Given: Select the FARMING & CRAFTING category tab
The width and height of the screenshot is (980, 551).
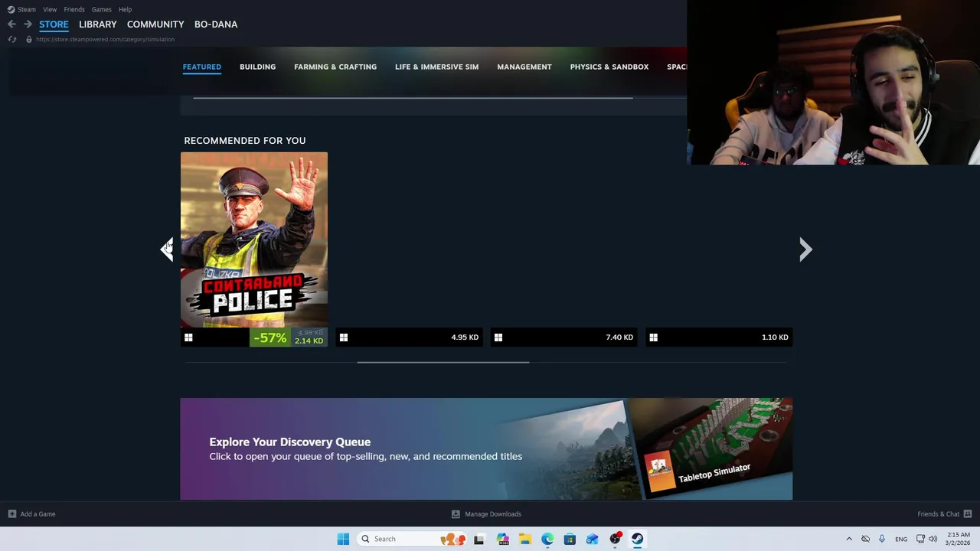Looking at the screenshot, I should [335, 67].
